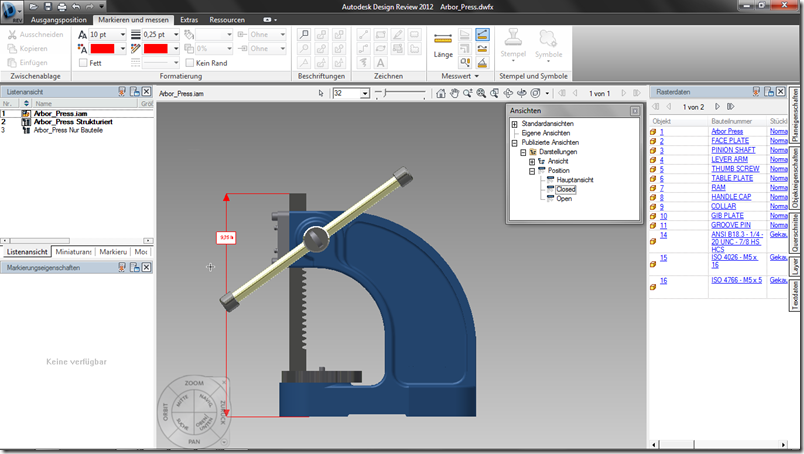The image size is (804, 454).
Task: Select the Zoom extents tool
Action: (x=481, y=93)
